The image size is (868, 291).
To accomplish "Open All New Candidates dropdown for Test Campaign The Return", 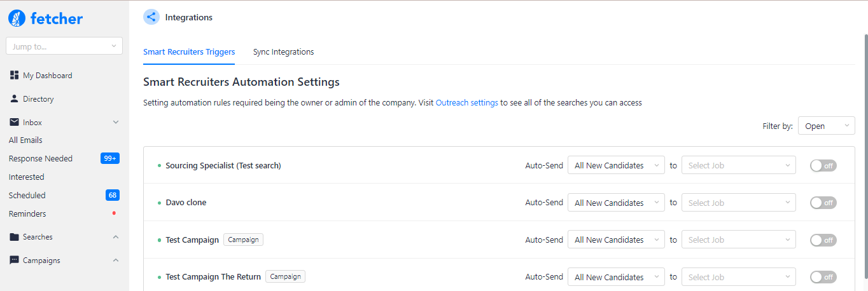I will (x=616, y=277).
